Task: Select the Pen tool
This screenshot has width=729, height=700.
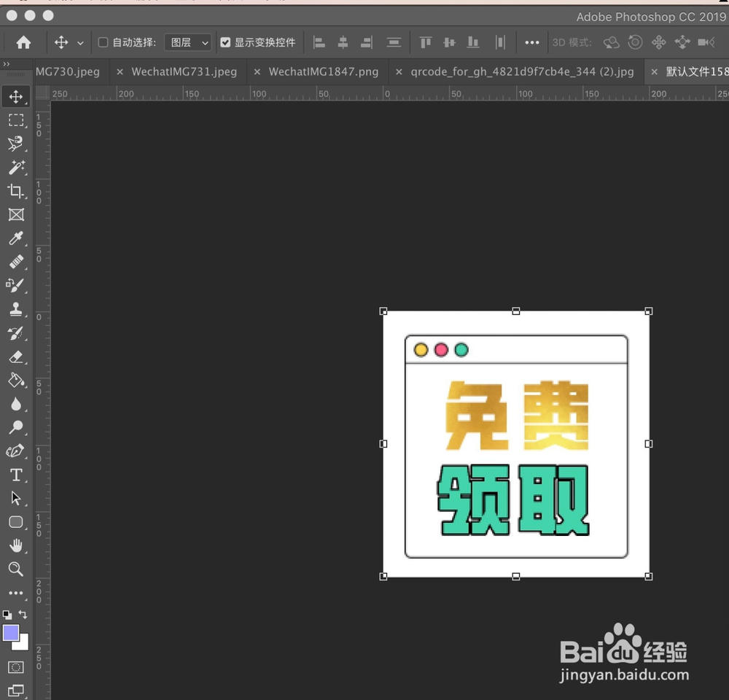Action: (x=16, y=451)
